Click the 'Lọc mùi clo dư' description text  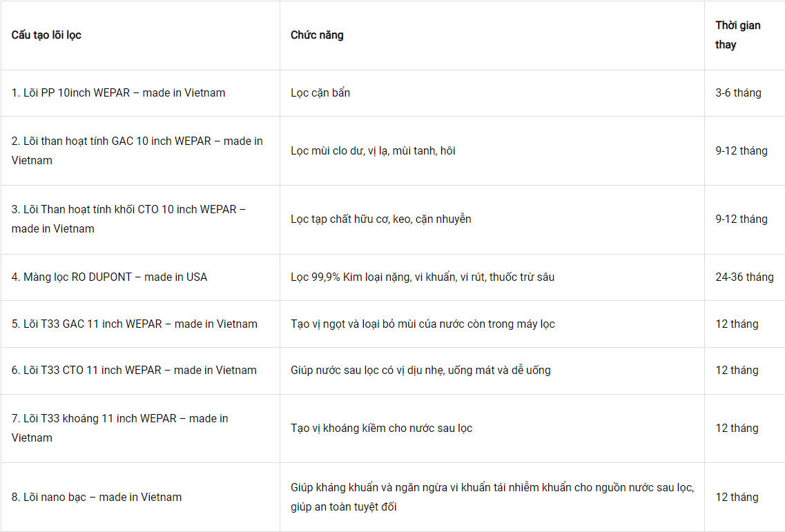373,150
